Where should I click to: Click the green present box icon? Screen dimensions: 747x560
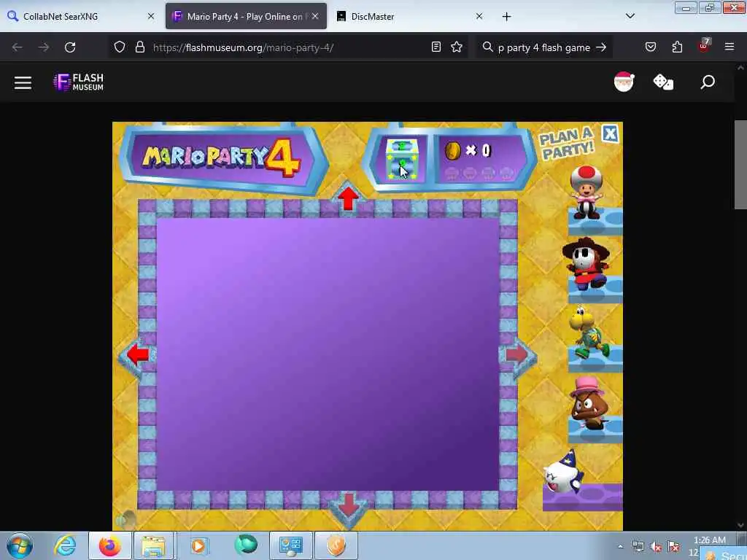coord(402,160)
